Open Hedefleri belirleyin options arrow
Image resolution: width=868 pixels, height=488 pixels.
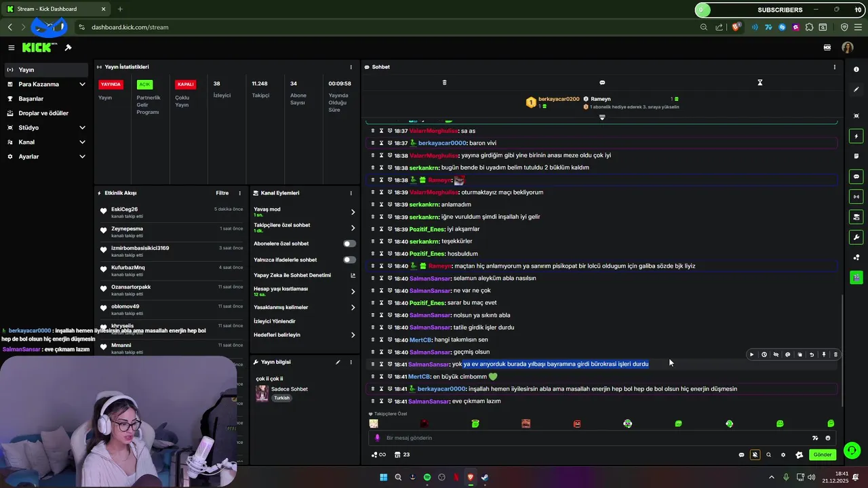353,335
